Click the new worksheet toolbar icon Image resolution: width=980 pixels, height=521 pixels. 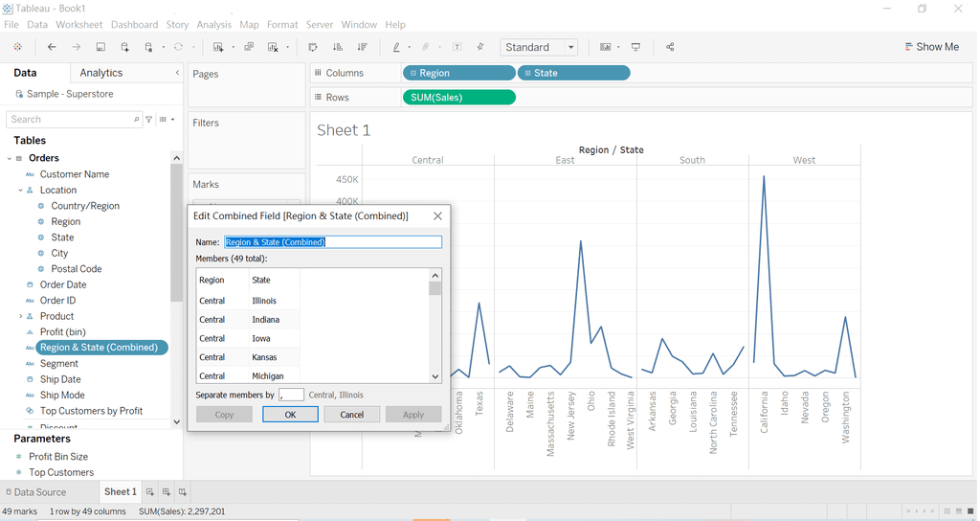coord(218,47)
